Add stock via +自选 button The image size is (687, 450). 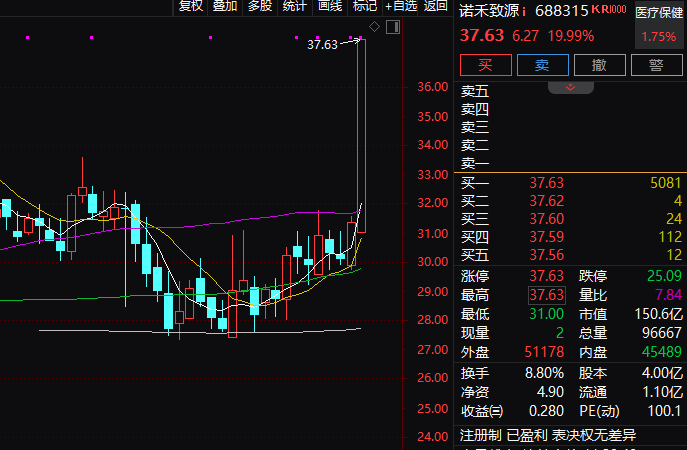tap(400, 6)
